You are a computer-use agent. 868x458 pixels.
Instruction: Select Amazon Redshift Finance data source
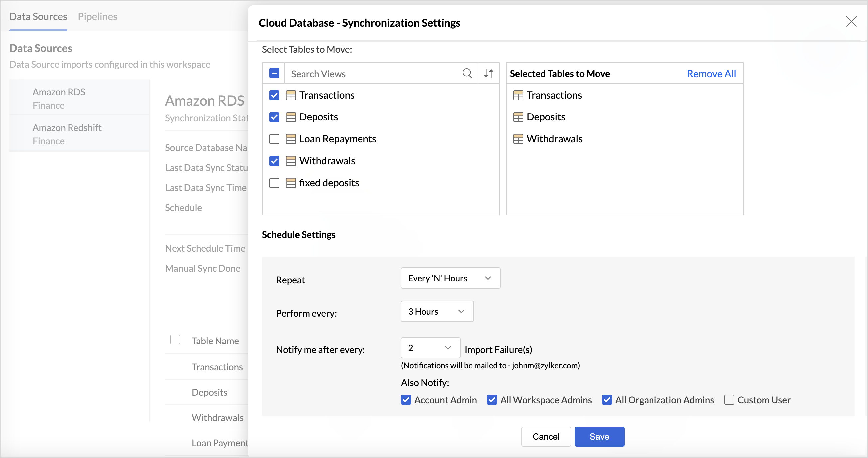pos(67,134)
